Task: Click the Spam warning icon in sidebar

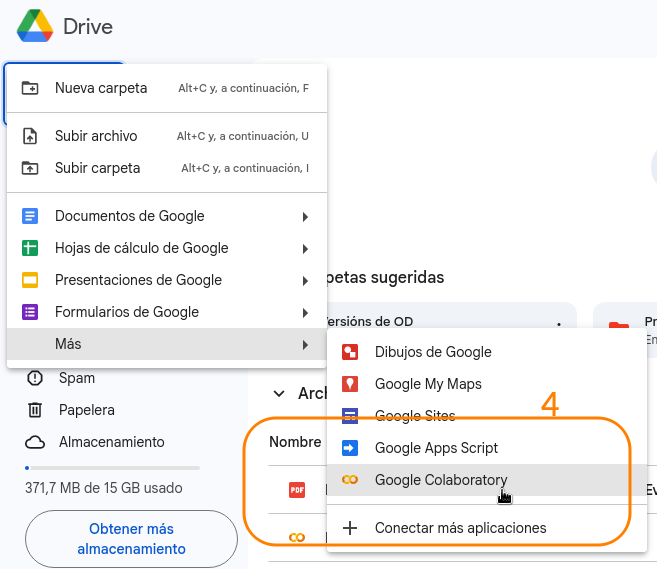Action: [x=35, y=378]
